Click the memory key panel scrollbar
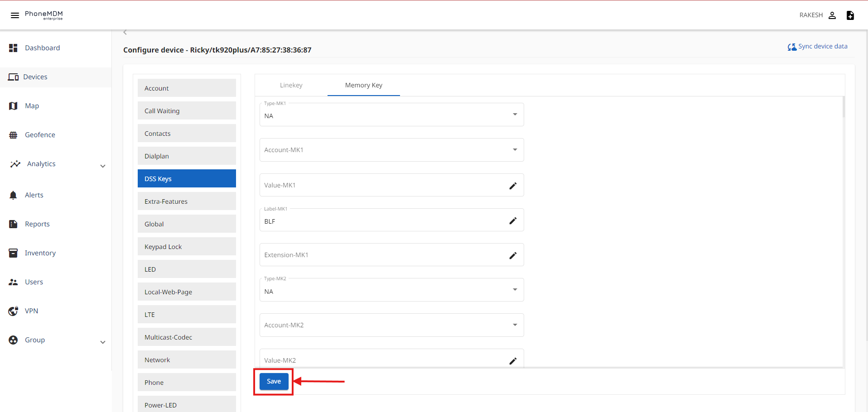 (843, 108)
